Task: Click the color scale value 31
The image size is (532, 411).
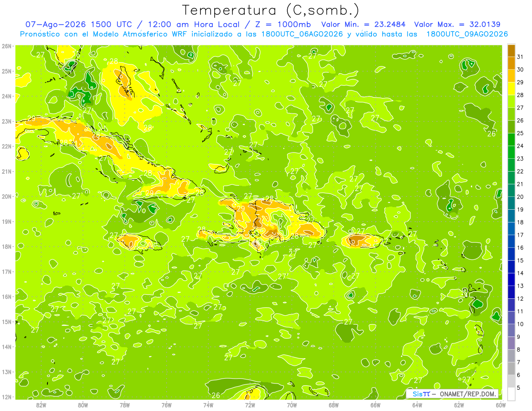Action: click(x=520, y=57)
